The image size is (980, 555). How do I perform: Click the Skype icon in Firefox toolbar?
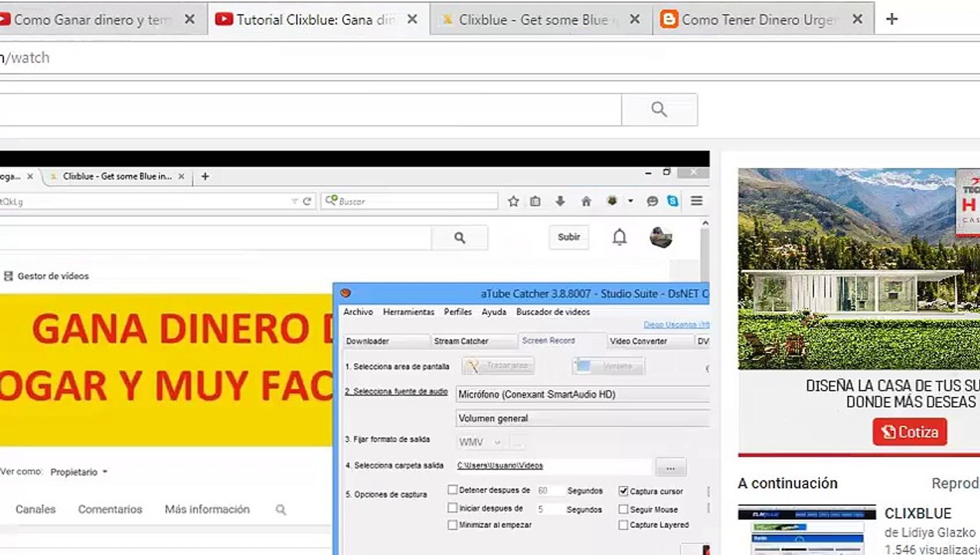673,201
